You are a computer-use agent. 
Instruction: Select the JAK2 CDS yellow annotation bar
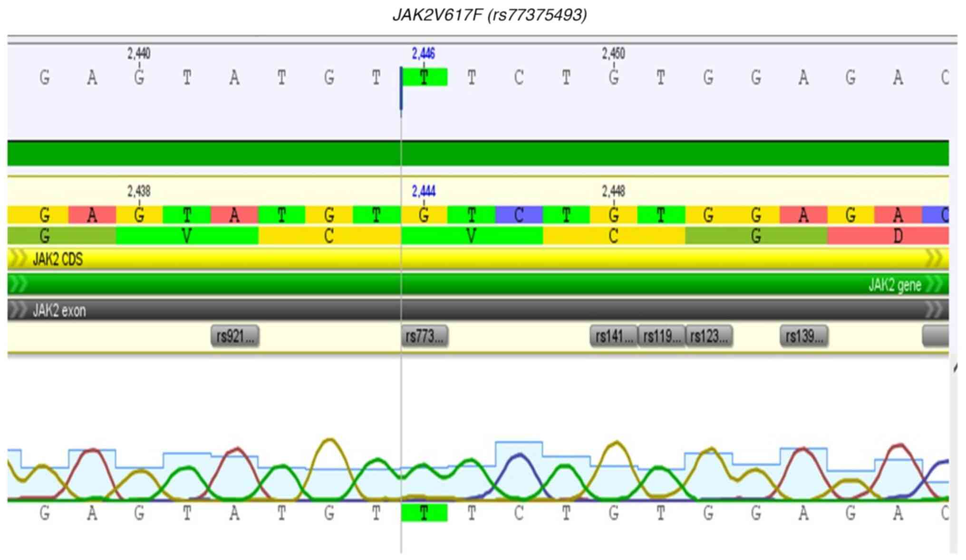coord(475,259)
